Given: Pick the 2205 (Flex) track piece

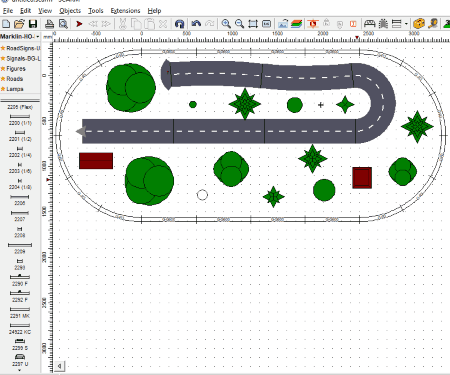Looking at the screenshot, I should [20, 107].
